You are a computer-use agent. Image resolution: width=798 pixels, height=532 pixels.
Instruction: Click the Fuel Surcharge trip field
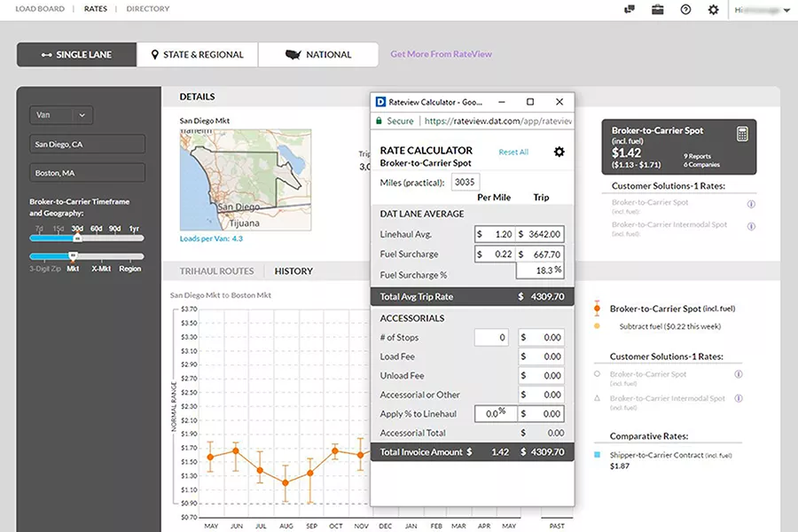539,254
